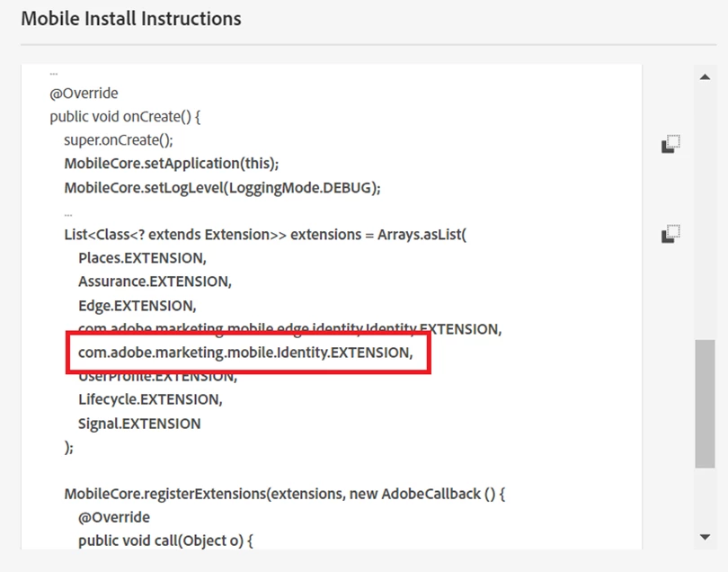The height and width of the screenshot is (572, 728).
Task: Click 'public void call(Object o) {' line
Action: pyautogui.click(x=165, y=541)
